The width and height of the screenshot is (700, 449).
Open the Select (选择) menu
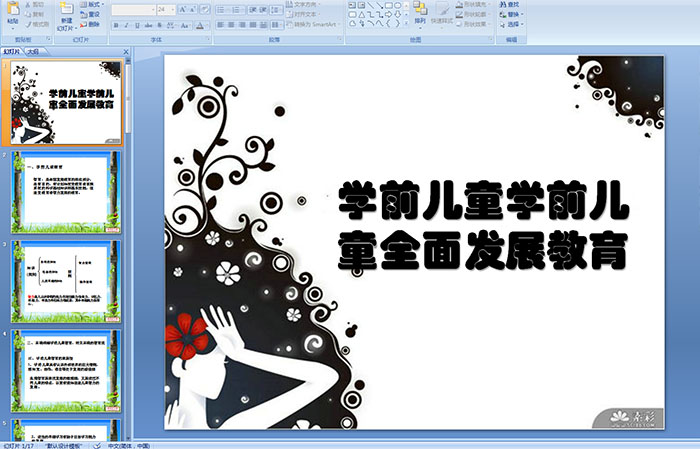[512, 25]
